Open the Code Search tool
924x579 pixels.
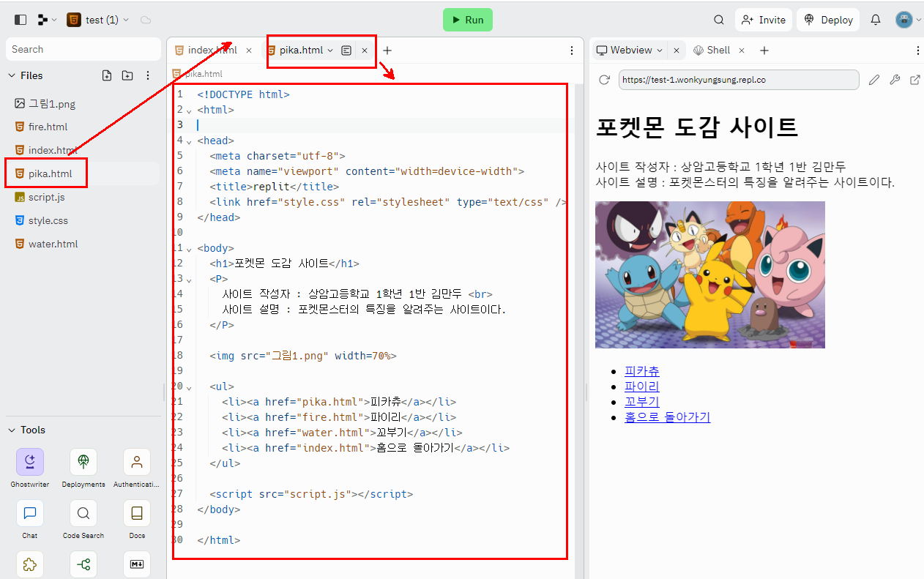(83, 520)
